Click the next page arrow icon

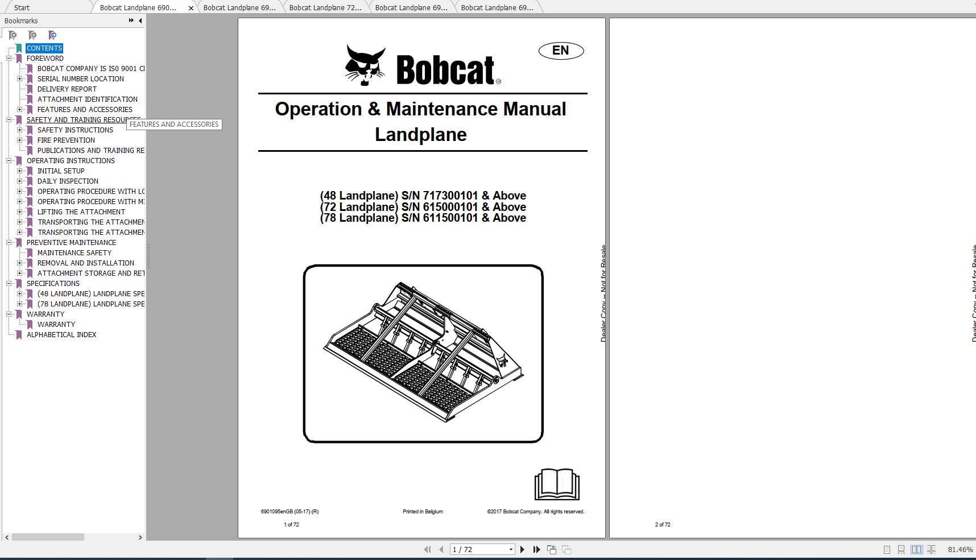coord(522,549)
